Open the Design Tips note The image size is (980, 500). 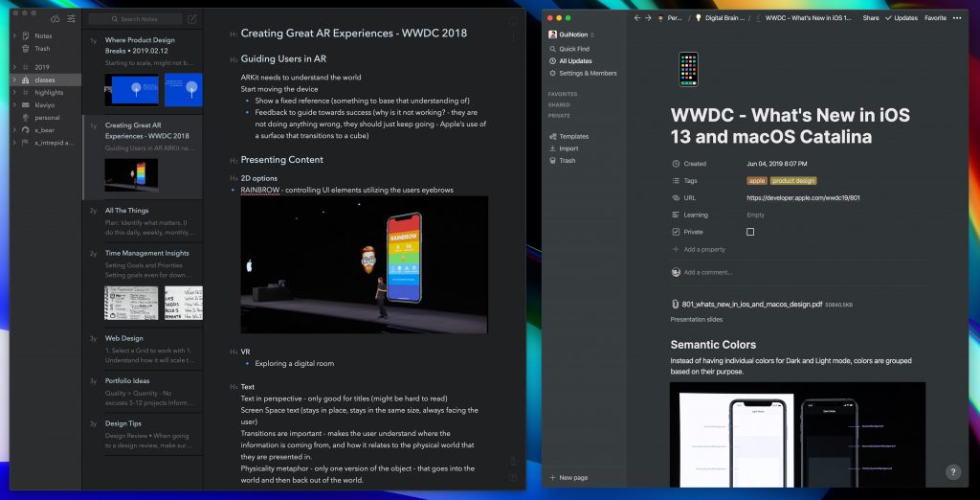[143, 434]
